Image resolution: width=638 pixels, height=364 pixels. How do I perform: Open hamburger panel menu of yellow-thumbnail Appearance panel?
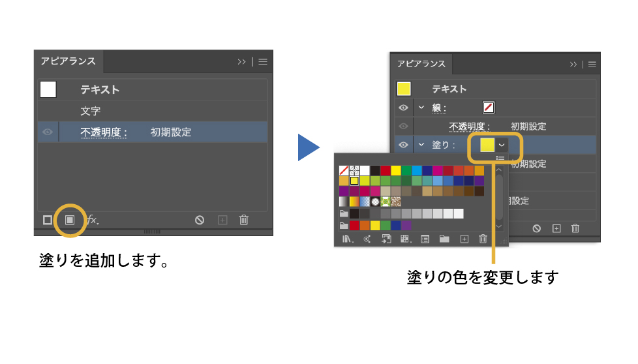click(592, 65)
